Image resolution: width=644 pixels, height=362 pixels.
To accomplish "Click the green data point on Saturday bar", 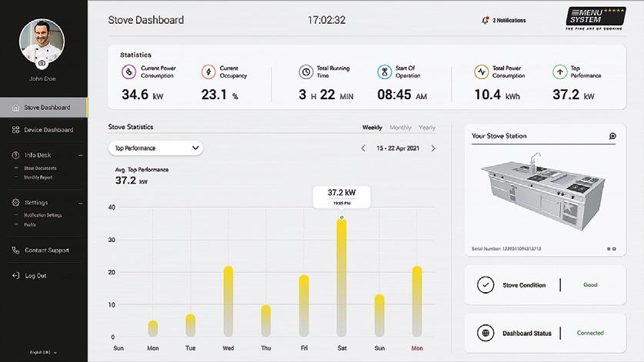I will point(342,218).
